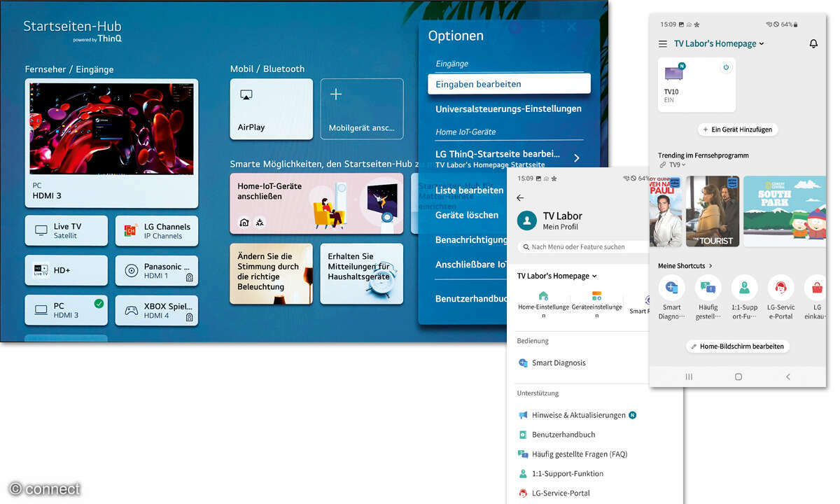Expand Meine Shortcuts chevron

pos(710,266)
